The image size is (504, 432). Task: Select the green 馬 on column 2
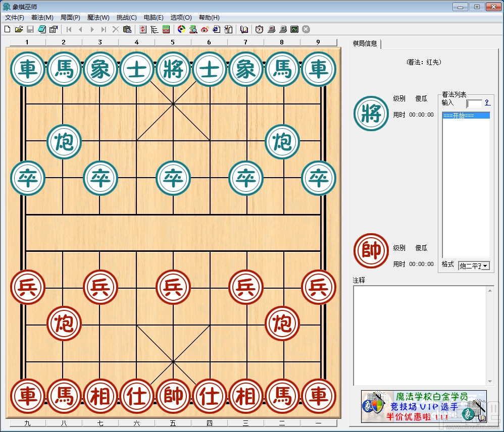coord(64,69)
